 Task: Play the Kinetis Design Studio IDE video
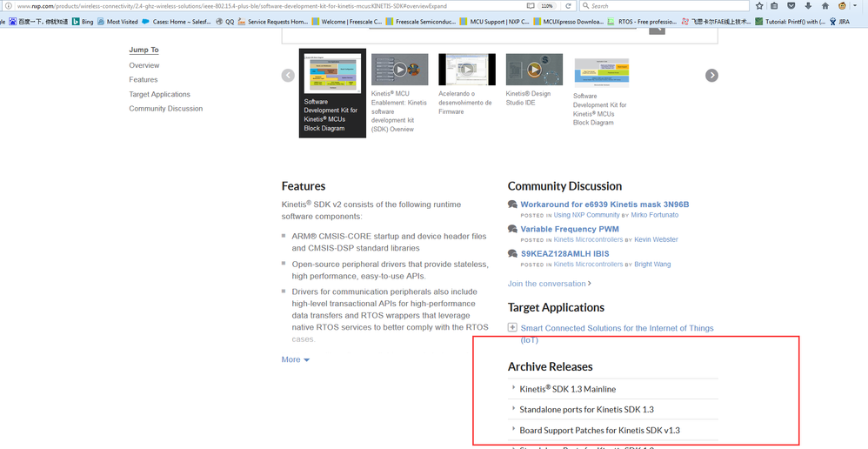pyautogui.click(x=534, y=70)
